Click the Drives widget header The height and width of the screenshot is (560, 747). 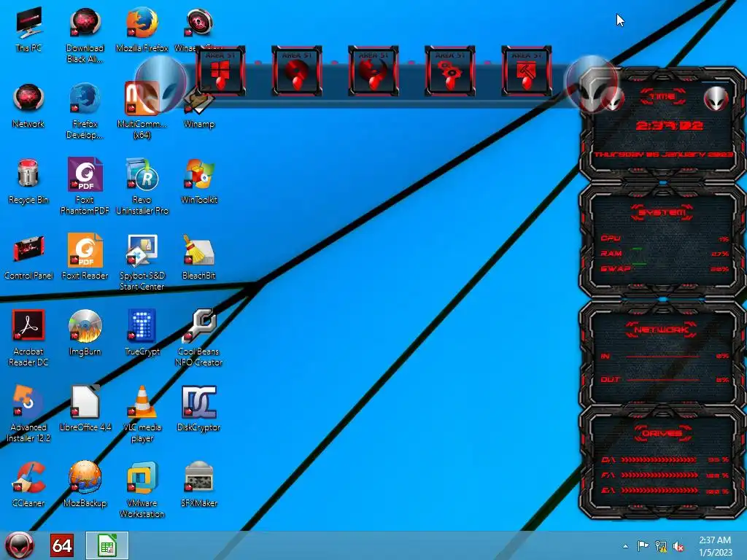coord(662,433)
